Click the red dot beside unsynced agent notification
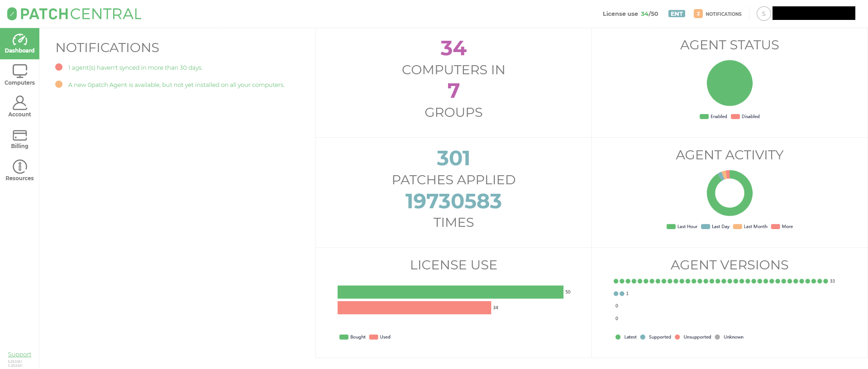868x369 pixels. point(59,67)
